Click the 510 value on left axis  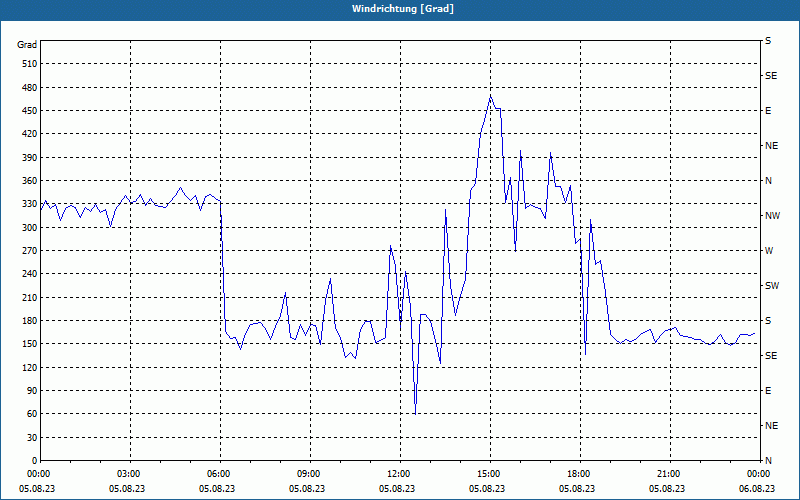[x=30, y=64]
